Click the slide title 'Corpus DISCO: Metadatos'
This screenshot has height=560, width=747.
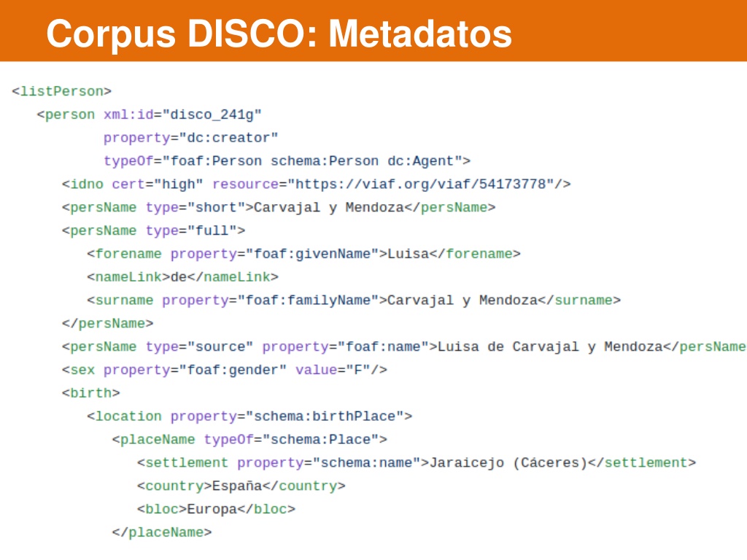[x=279, y=34]
